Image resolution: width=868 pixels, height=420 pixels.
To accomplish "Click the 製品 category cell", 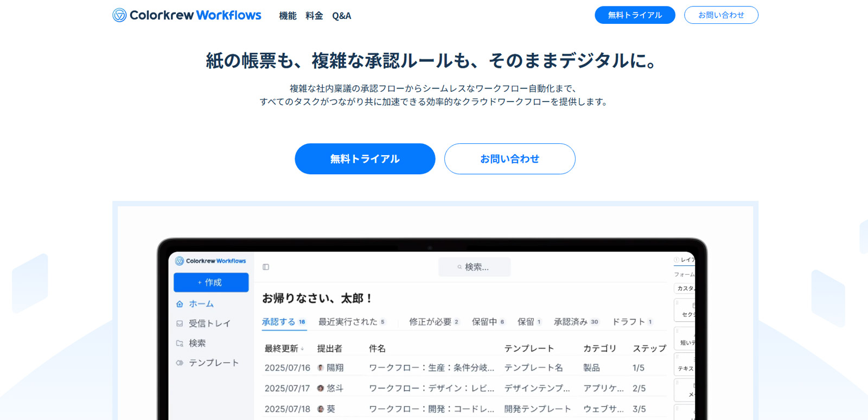I will [592, 368].
